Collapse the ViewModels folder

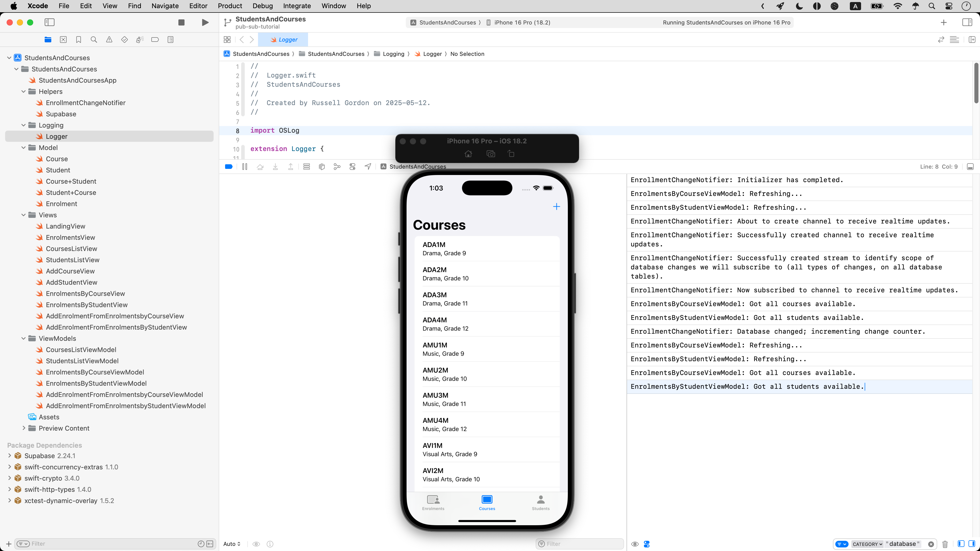pyautogui.click(x=23, y=339)
